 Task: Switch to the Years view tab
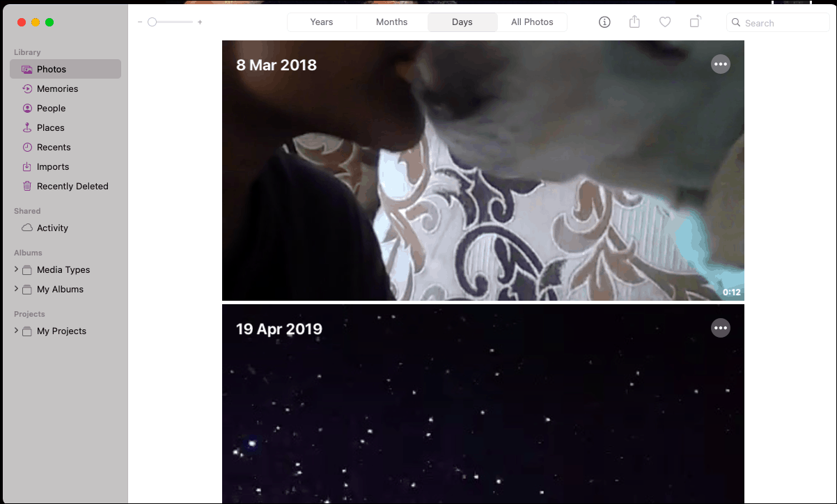coord(322,22)
